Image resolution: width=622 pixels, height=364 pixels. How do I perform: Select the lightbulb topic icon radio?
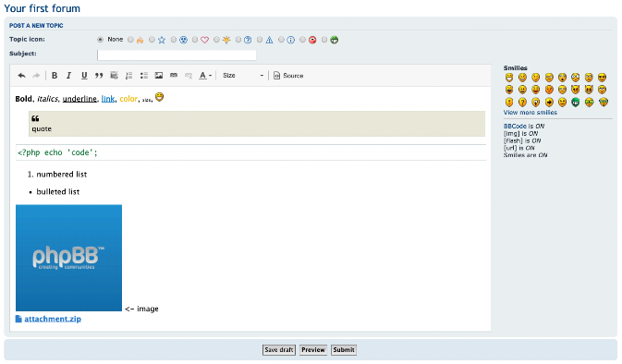(x=216, y=40)
